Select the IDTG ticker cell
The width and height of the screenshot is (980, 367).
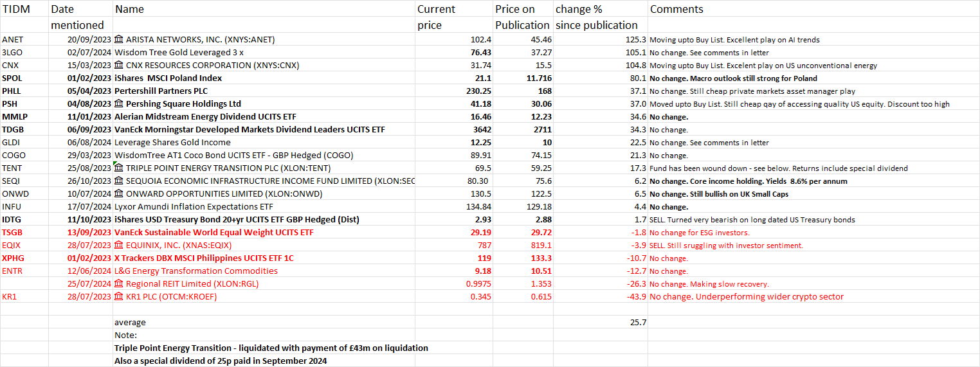pos(24,220)
